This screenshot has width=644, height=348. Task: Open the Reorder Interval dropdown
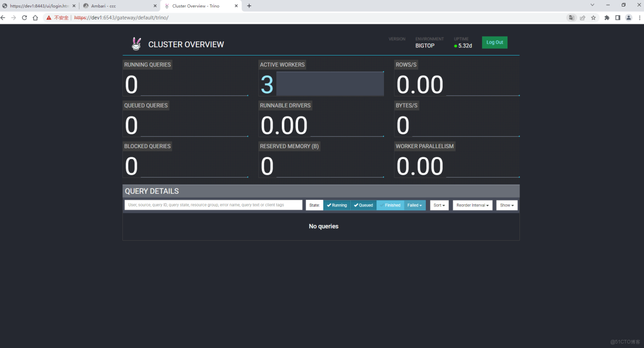[472, 205]
